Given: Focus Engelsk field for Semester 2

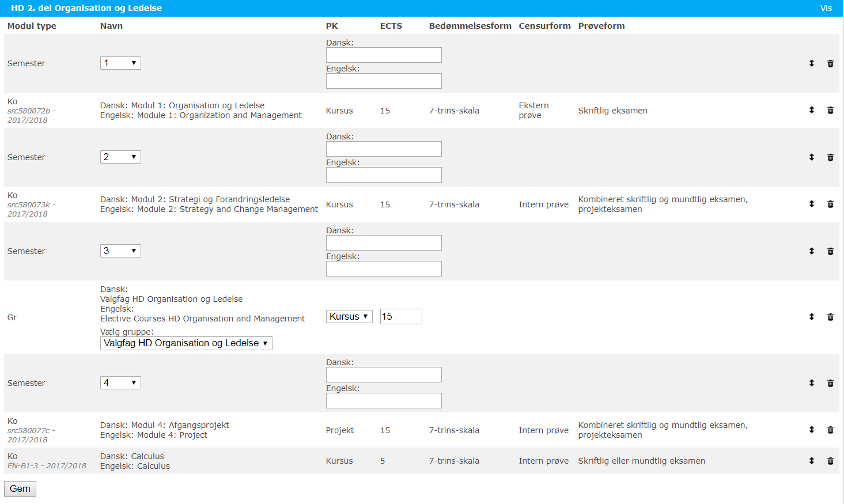Looking at the screenshot, I should [x=384, y=175].
